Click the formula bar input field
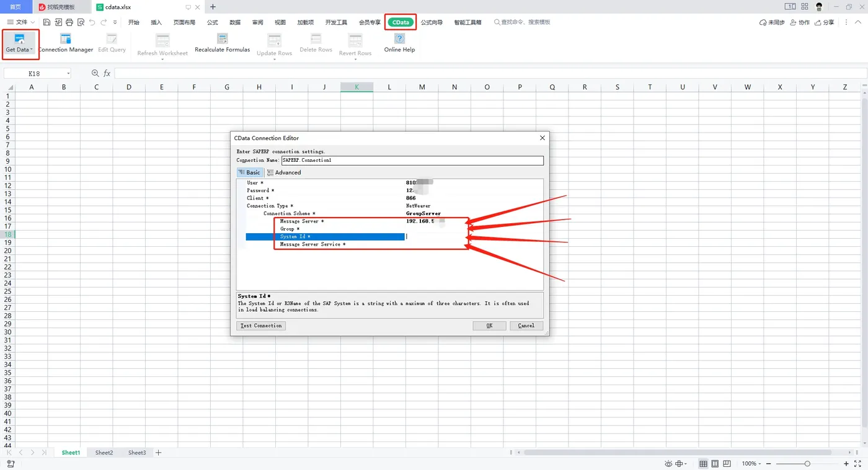 coord(490,73)
